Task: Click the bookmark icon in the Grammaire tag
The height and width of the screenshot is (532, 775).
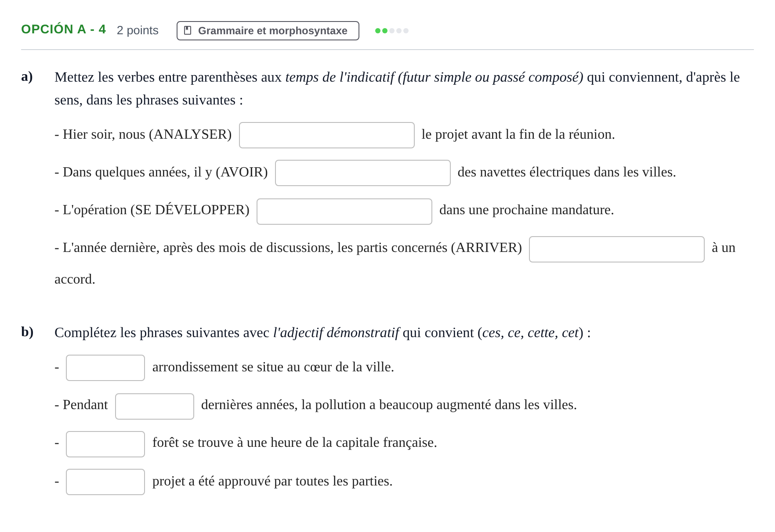Action: (x=188, y=31)
